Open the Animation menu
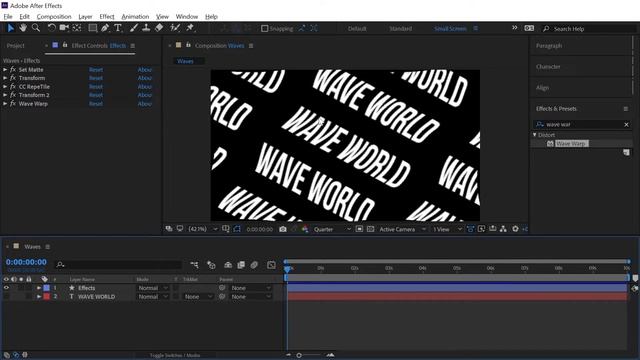The height and width of the screenshot is (360, 640). point(135,17)
